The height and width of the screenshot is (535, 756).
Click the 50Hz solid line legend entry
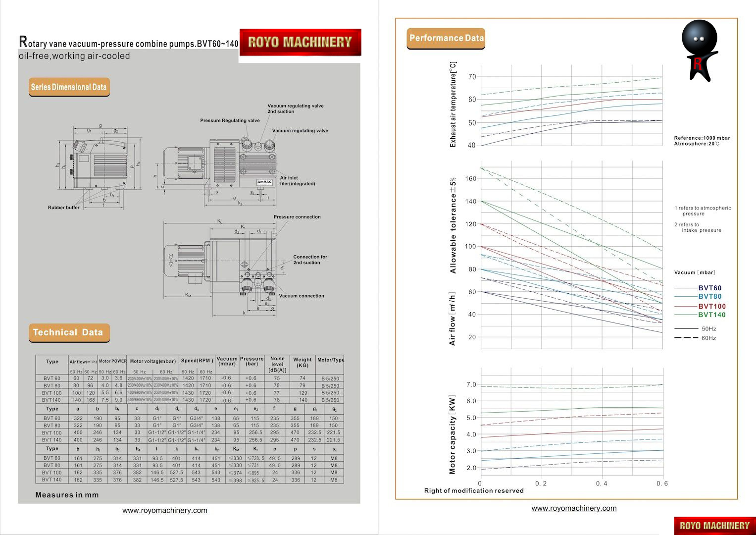(x=708, y=329)
